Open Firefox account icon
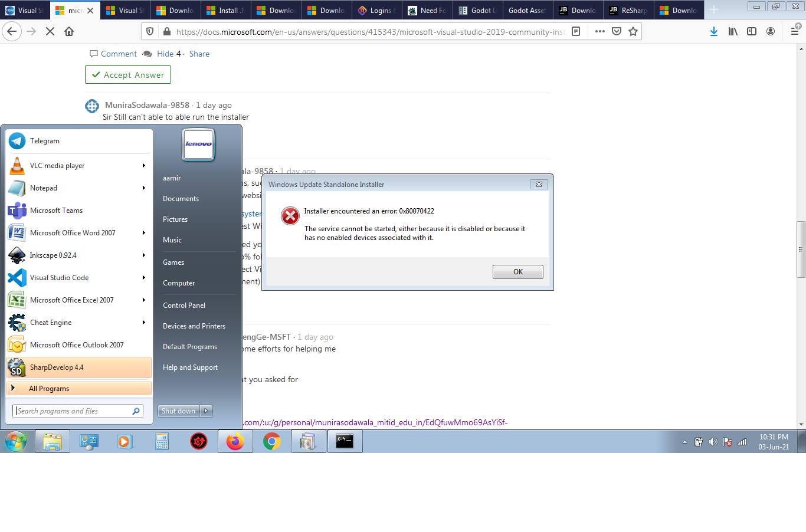Screen dimensions: 806x532 (771, 31)
